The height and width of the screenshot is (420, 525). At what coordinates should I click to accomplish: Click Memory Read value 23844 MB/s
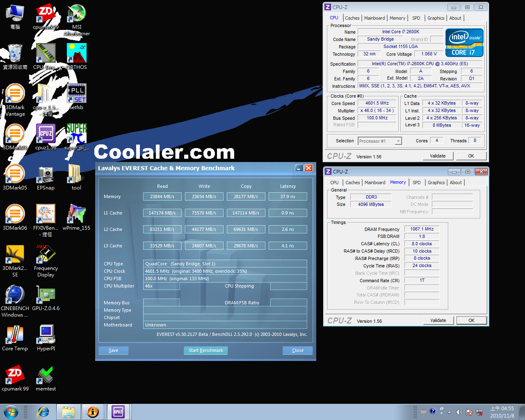(162, 196)
